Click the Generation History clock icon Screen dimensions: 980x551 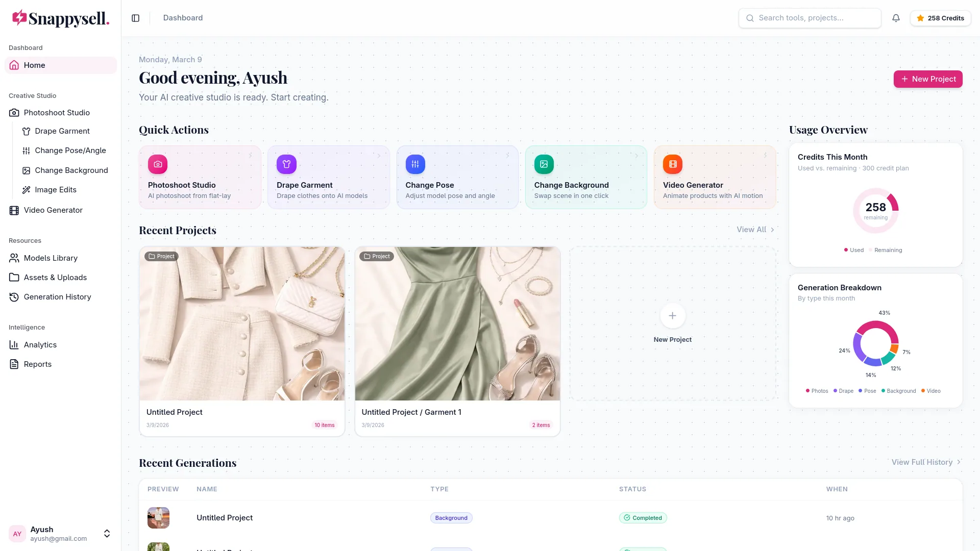click(x=14, y=297)
